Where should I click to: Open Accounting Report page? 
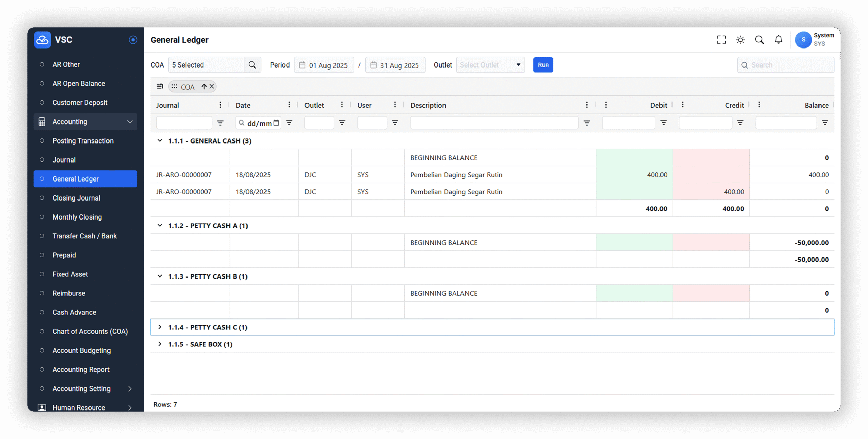coord(85,369)
